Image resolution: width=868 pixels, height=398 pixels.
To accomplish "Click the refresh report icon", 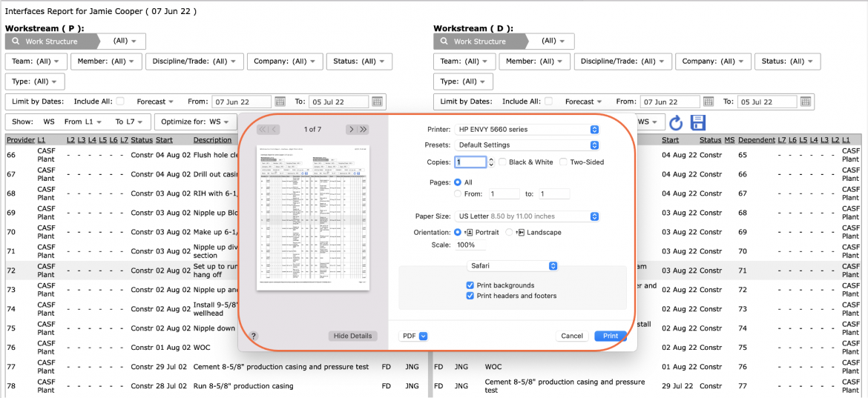I will [x=676, y=122].
